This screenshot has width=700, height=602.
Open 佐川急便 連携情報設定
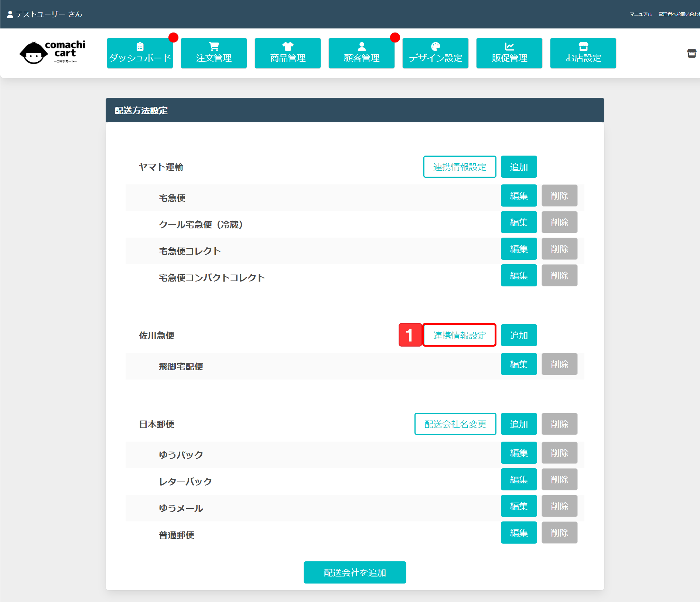[x=460, y=335]
